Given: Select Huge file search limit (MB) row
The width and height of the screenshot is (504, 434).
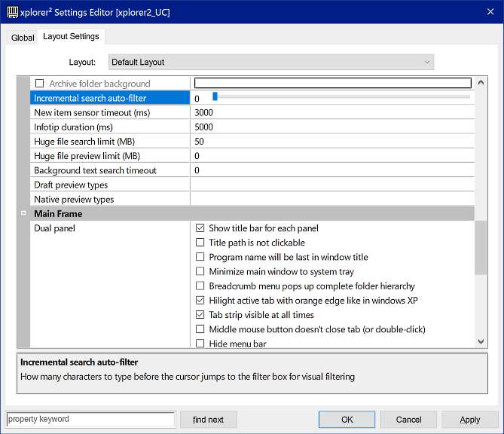Looking at the screenshot, I should pos(110,142).
